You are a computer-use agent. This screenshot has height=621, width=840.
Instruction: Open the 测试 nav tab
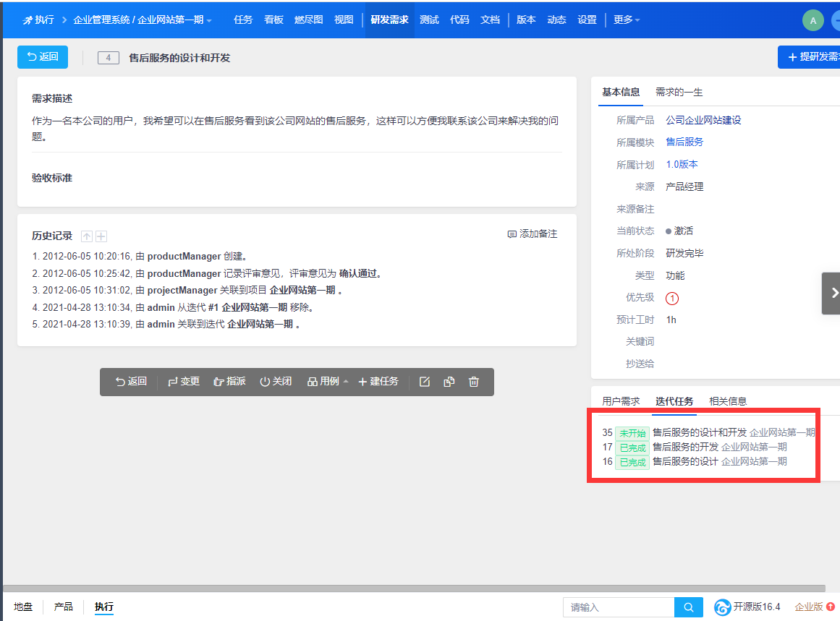[429, 20]
